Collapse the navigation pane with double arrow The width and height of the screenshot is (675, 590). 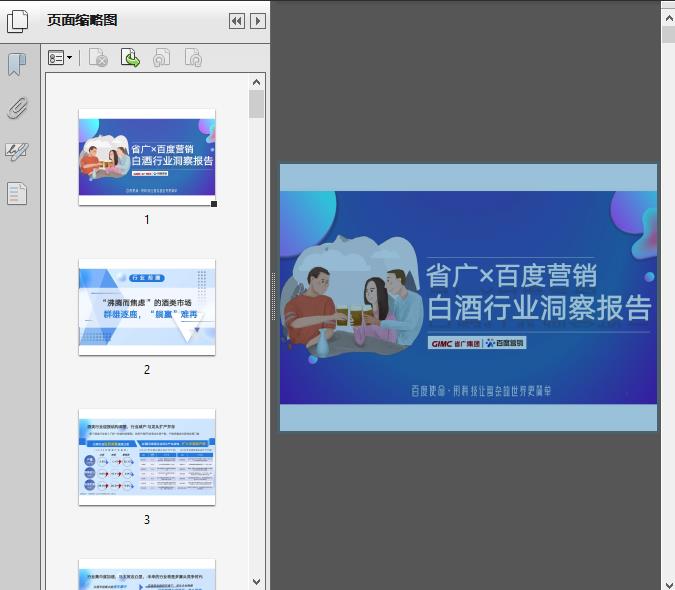point(237,21)
